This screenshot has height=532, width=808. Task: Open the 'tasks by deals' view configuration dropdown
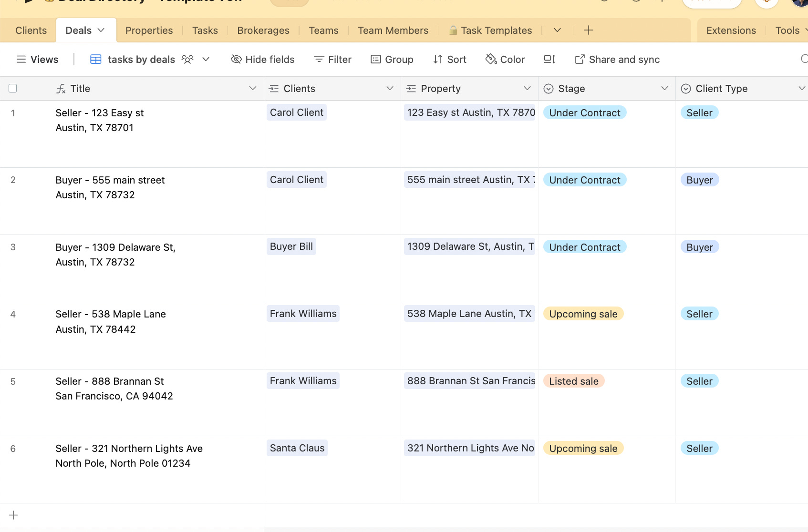(x=206, y=59)
